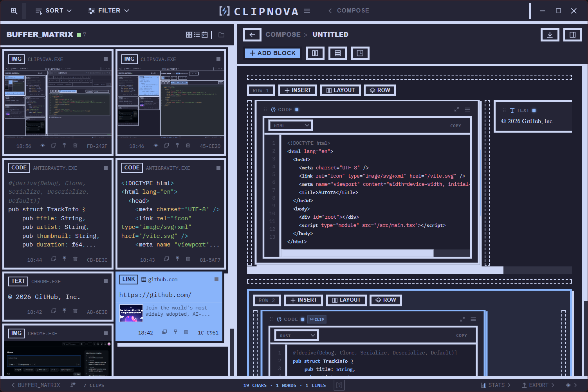
Task: Open the github.com link preview thumbnail
Action: click(131, 313)
